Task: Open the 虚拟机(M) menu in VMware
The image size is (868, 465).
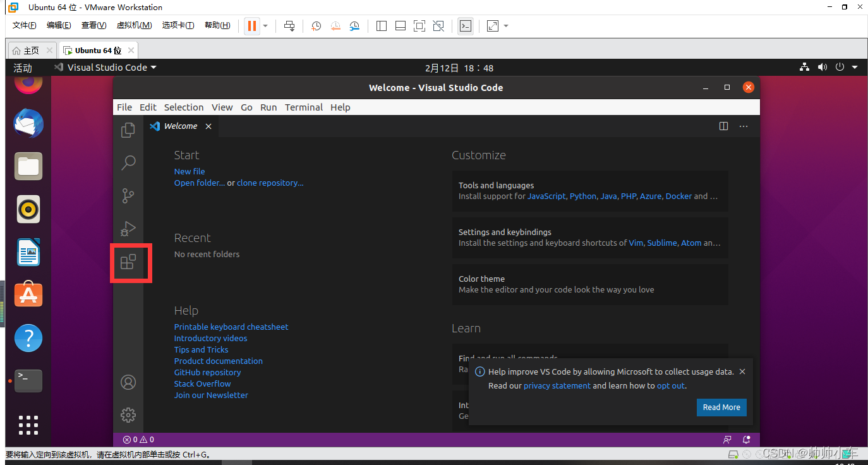Action: coord(134,25)
